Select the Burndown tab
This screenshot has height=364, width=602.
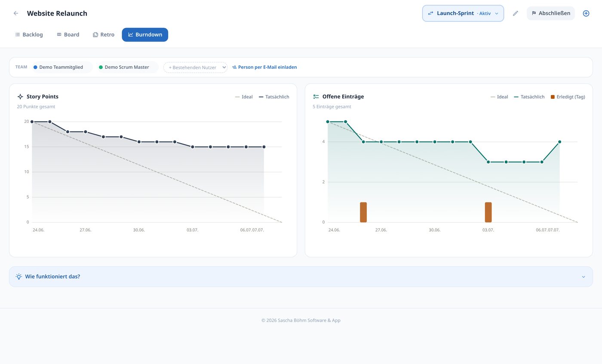pyautogui.click(x=145, y=35)
